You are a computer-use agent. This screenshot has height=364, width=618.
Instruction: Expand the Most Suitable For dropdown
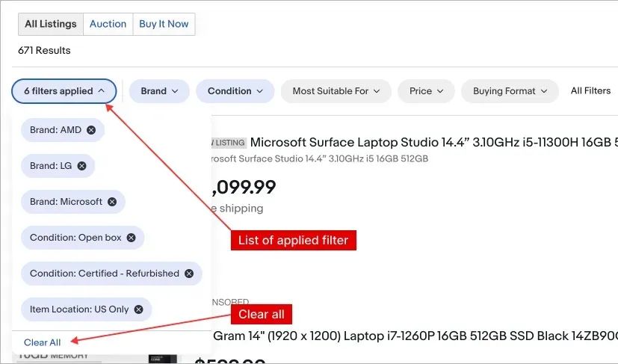(x=336, y=91)
